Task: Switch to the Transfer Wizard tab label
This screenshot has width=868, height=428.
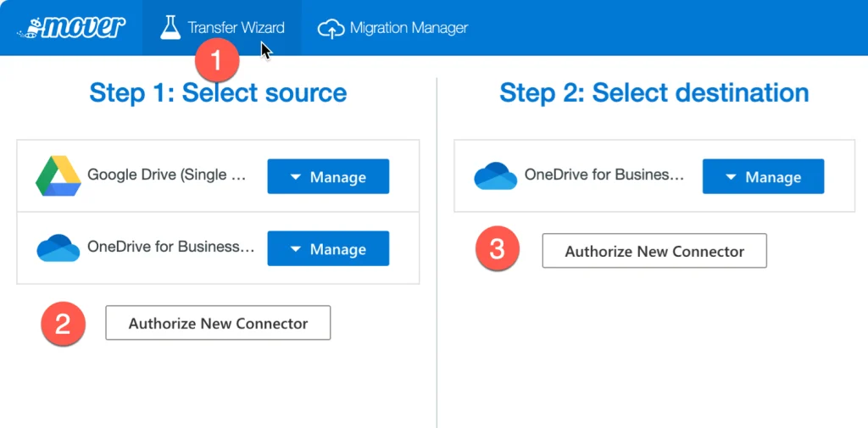Action: click(x=236, y=28)
